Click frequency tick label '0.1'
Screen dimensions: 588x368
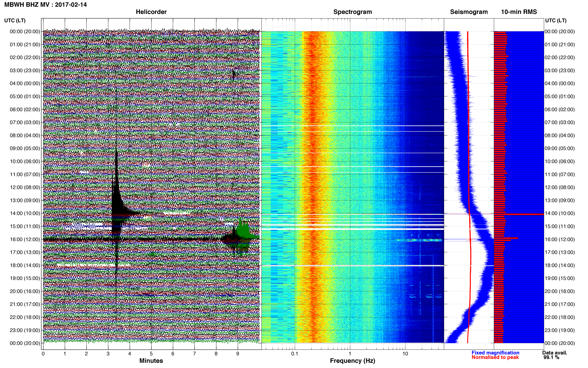pyautogui.click(x=295, y=354)
